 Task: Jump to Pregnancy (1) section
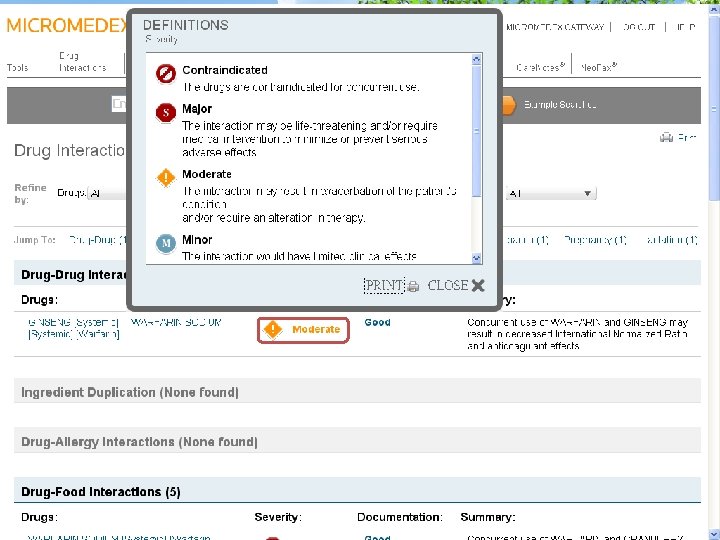pyautogui.click(x=595, y=240)
